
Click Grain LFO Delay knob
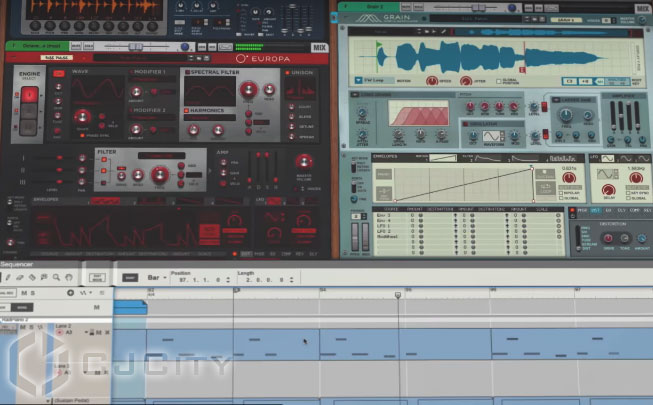point(608,190)
